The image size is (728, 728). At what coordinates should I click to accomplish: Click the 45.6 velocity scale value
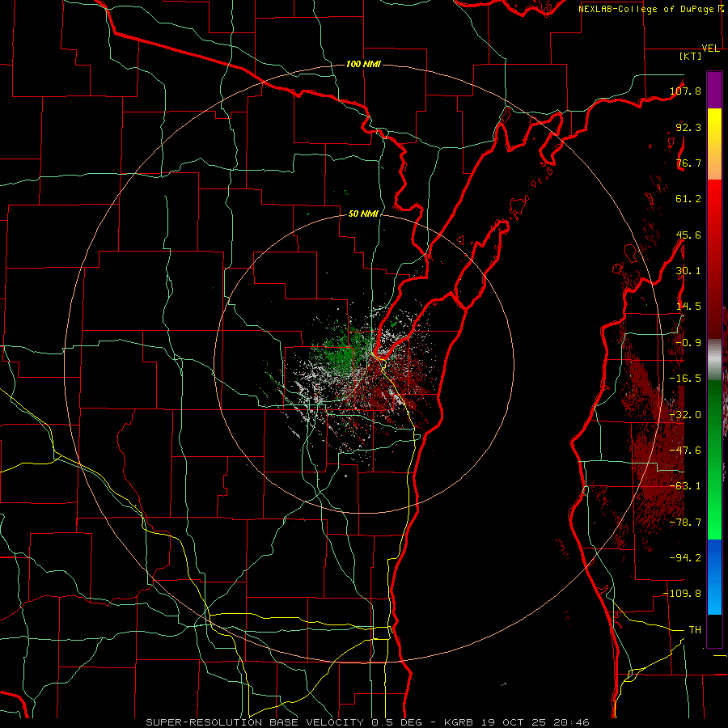(x=688, y=235)
